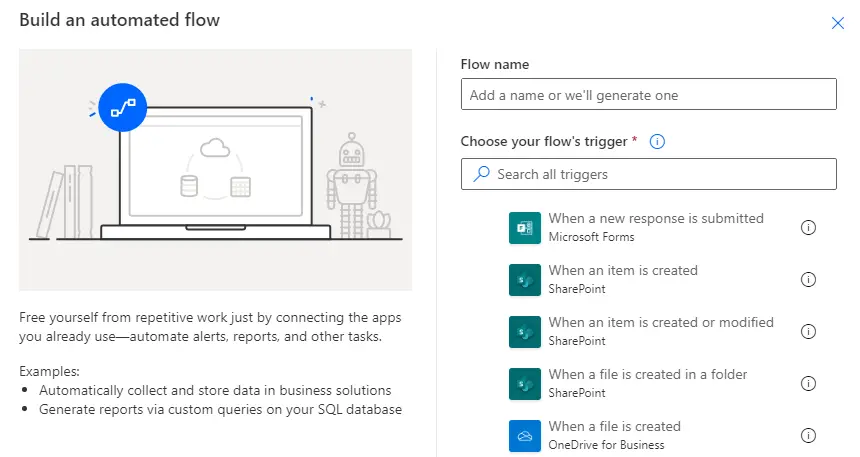Select When an item is created trigger text
Image resolution: width=860 pixels, height=457 pixels.
(623, 270)
